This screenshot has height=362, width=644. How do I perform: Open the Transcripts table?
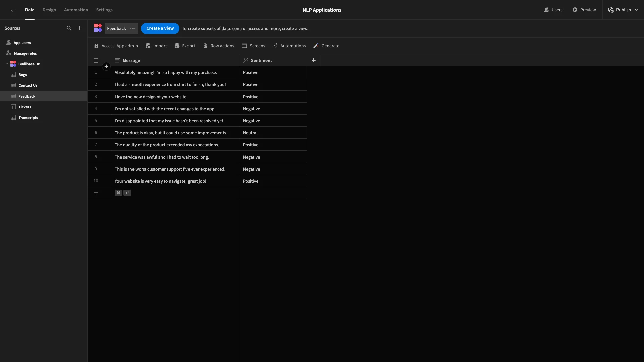click(x=28, y=118)
